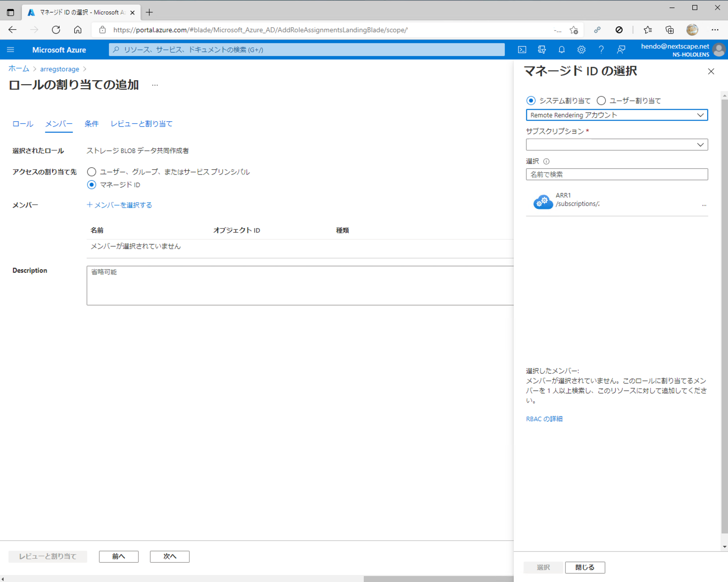The image size is (728, 582).
Task: Close the マネージド ID の選択 browser tab
Action: 132,12
